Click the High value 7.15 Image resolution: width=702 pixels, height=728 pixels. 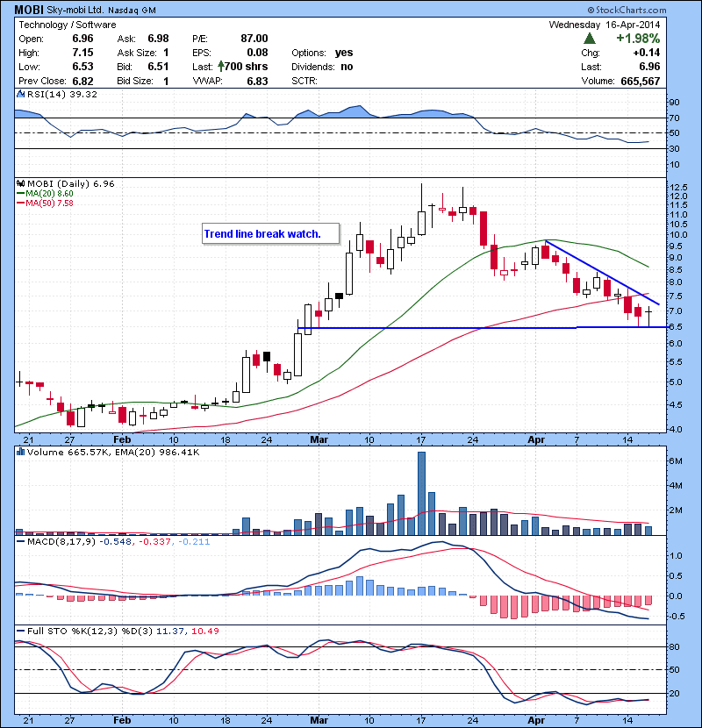[82, 53]
